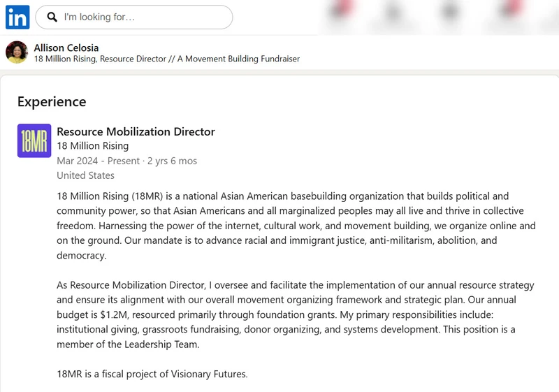Select the second gray blurred navigation icon
Screen dimensions: 559x392
pos(450,12)
